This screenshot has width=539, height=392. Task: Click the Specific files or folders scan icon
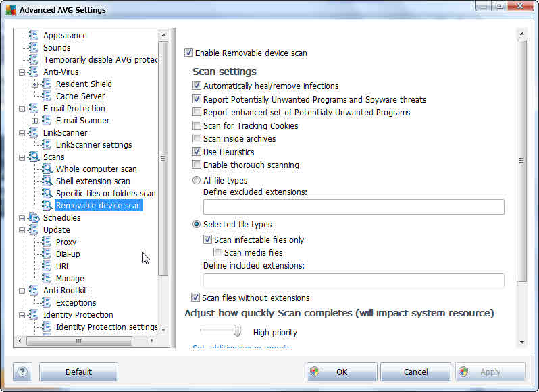pos(47,193)
